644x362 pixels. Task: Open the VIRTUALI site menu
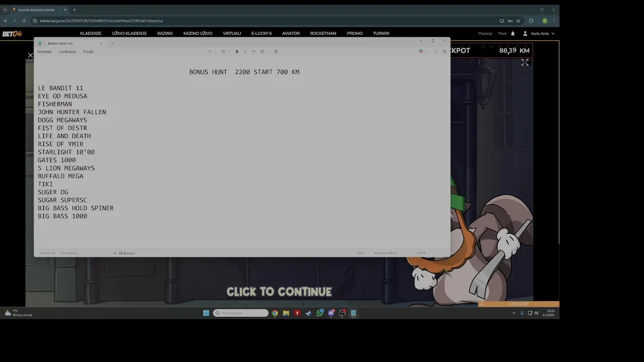232,34
